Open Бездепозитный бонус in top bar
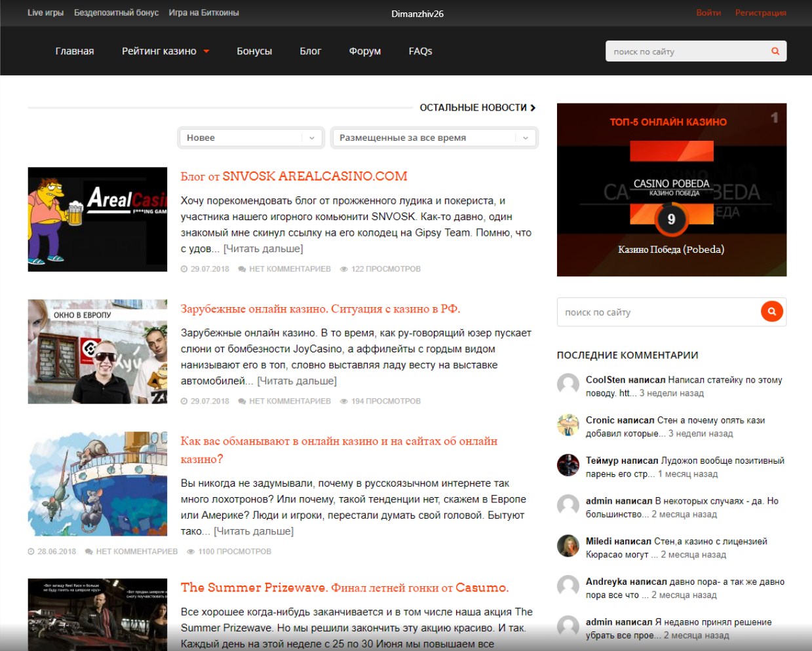This screenshot has height=651, width=812. (116, 13)
